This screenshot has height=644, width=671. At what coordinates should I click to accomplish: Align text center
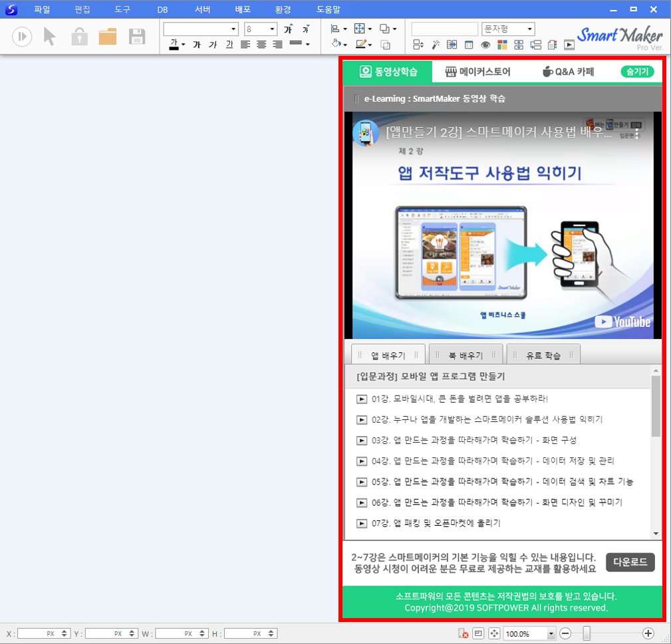point(261,44)
